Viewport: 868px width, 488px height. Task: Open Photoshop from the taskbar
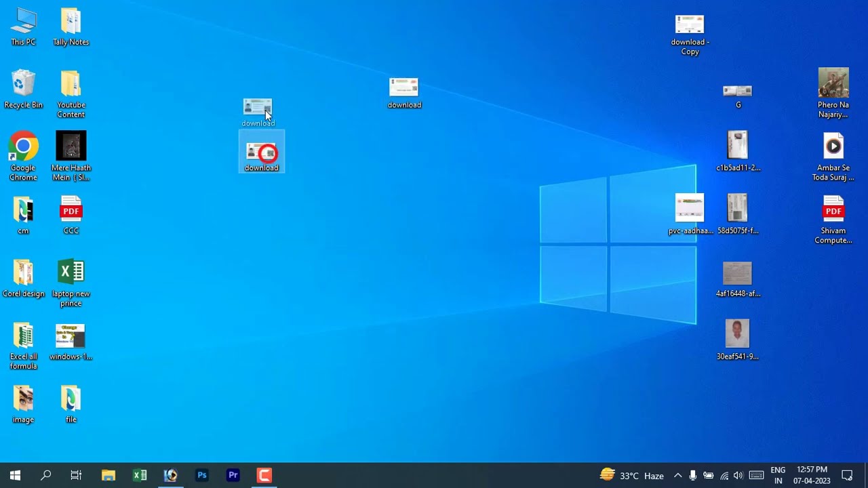[202, 475]
